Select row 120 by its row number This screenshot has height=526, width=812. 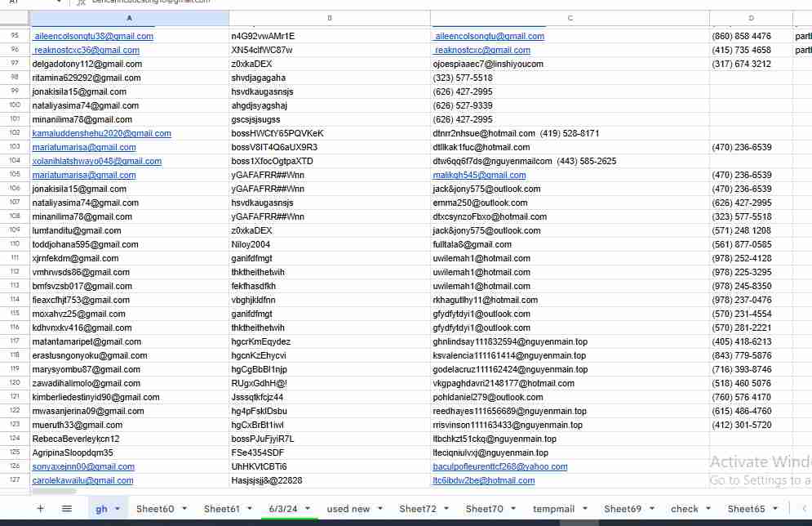pyautogui.click(x=15, y=383)
